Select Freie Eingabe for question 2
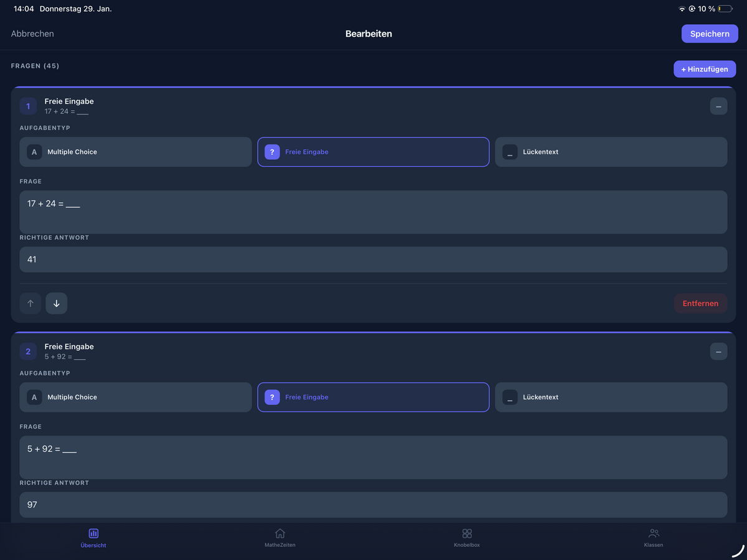Viewport: 747px width, 560px height. [x=373, y=397]
